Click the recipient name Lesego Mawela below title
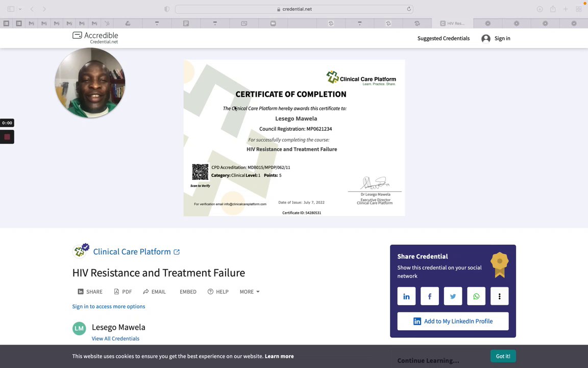This screenshot has height=368, width=588. tap(118, 328)
